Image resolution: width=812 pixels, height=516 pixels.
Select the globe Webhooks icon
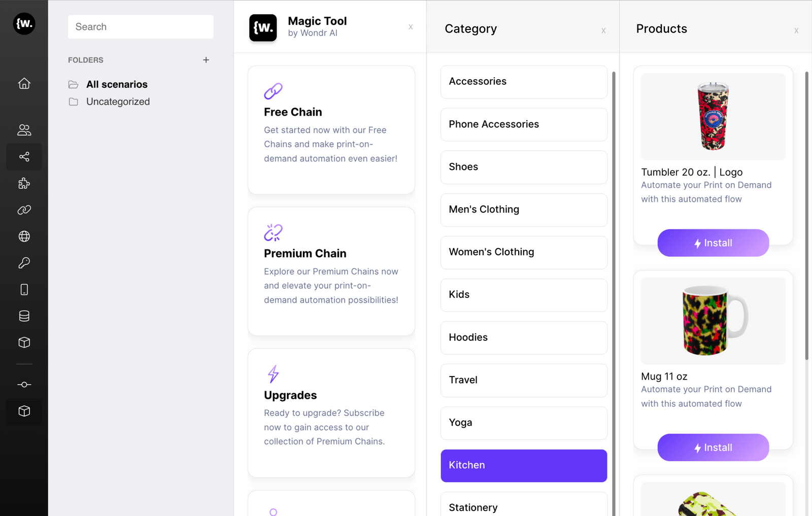(24, 236)
